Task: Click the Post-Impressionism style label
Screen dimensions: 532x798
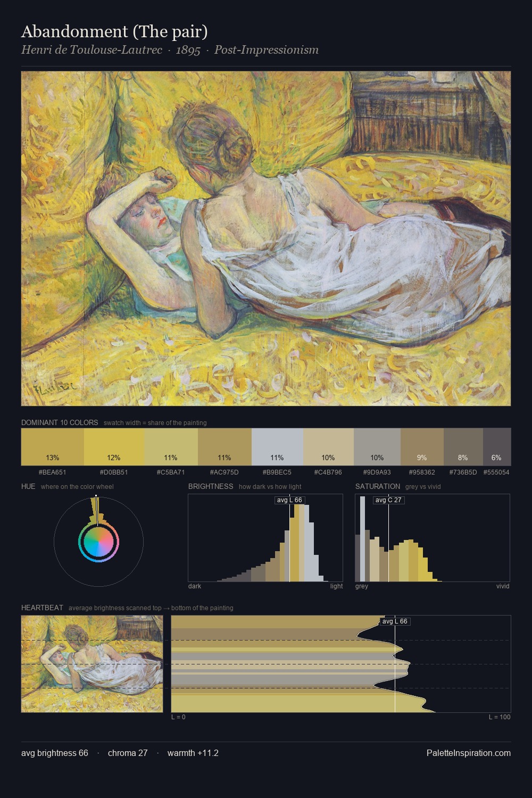Action: point(267,50)
